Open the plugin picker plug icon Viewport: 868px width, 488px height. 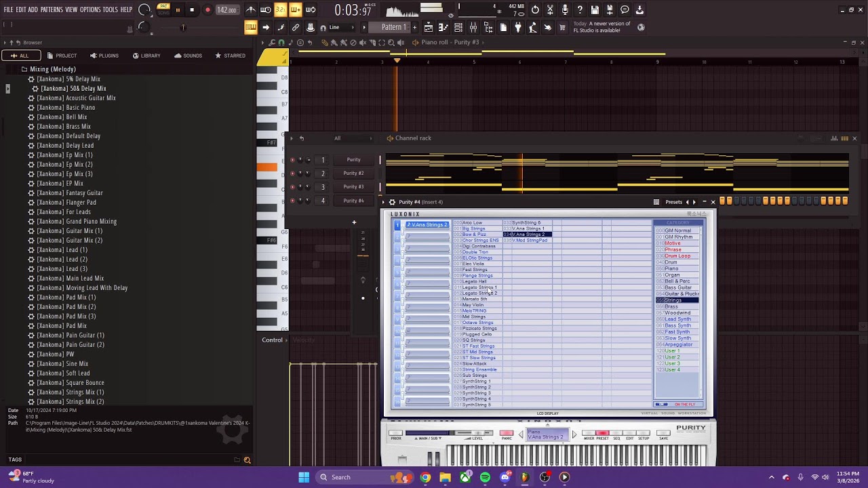coord(518,27)
